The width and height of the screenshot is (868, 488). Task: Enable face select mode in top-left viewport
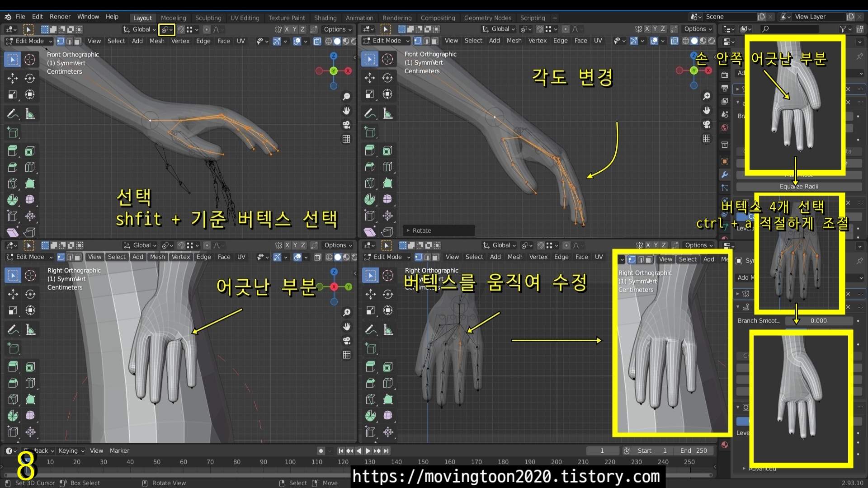77,41
